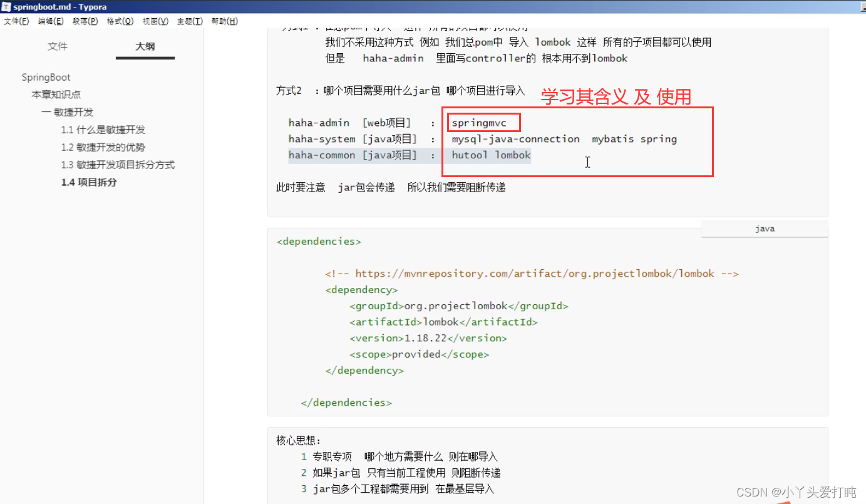This screenshot has height=504, width=866.
Task: Click the 核心思想: heading line
Action: pyautogui.click(x=299, y=441)
